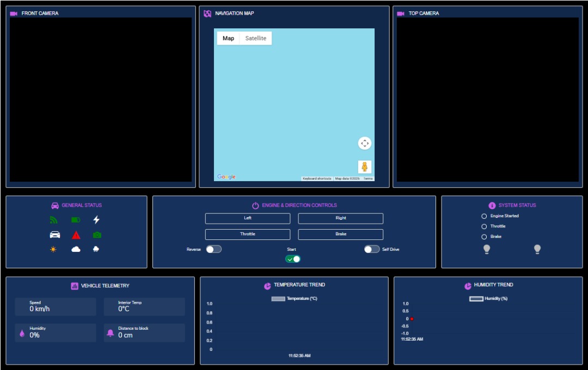Click the green camera status icon
This screenshot has height=370, width=588.
[x=97, y=235]
